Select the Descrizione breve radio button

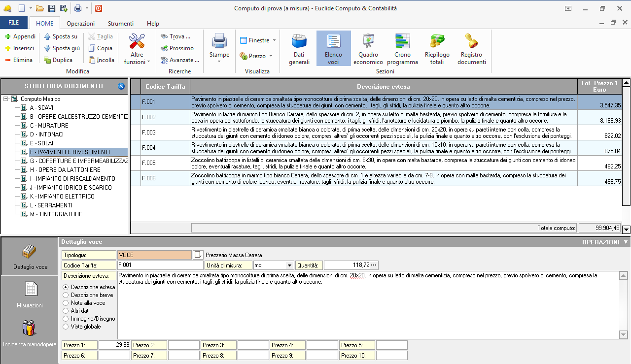click(66, 295)
